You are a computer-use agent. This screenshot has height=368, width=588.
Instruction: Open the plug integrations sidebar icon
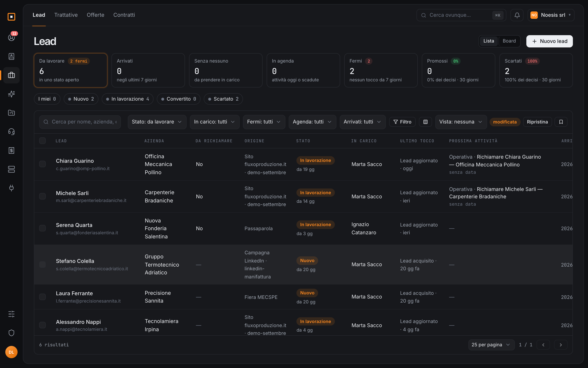point(11,188)
